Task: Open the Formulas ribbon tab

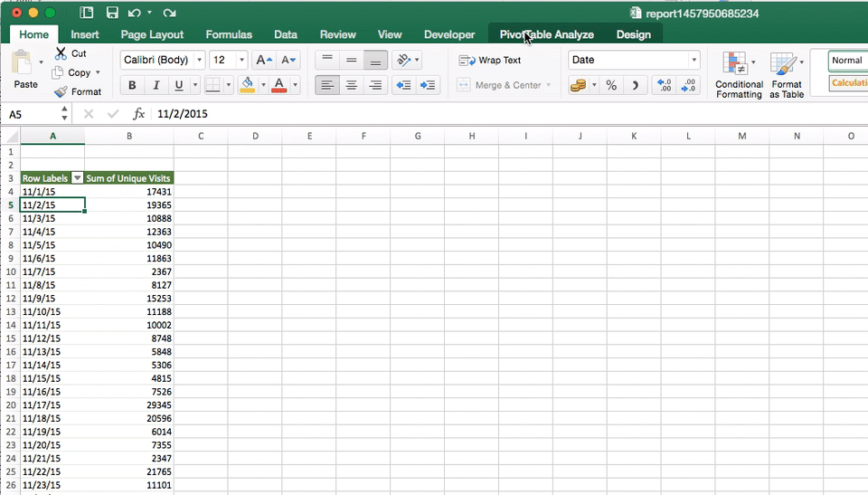Action: tap(229, 34)
